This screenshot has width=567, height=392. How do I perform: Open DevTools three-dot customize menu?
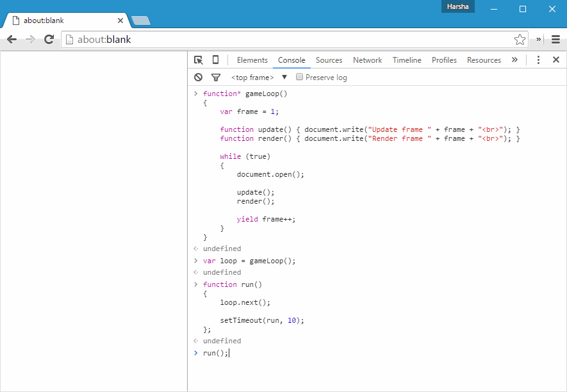tap(538, 60)
